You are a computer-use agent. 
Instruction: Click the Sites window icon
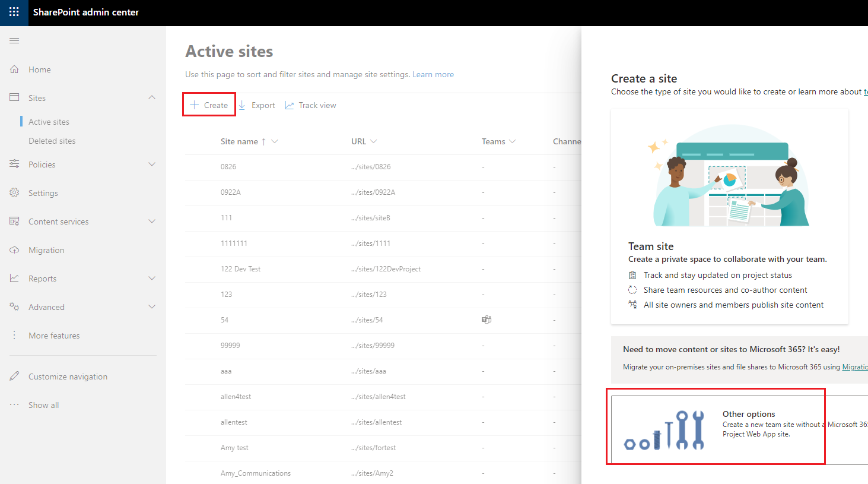(14, 97)
